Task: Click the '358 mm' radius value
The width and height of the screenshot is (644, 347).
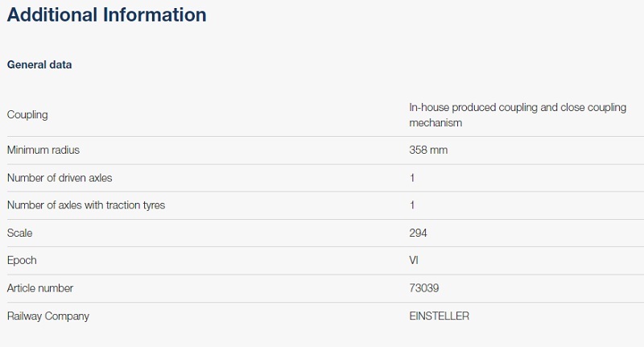Action: [428, 151]
